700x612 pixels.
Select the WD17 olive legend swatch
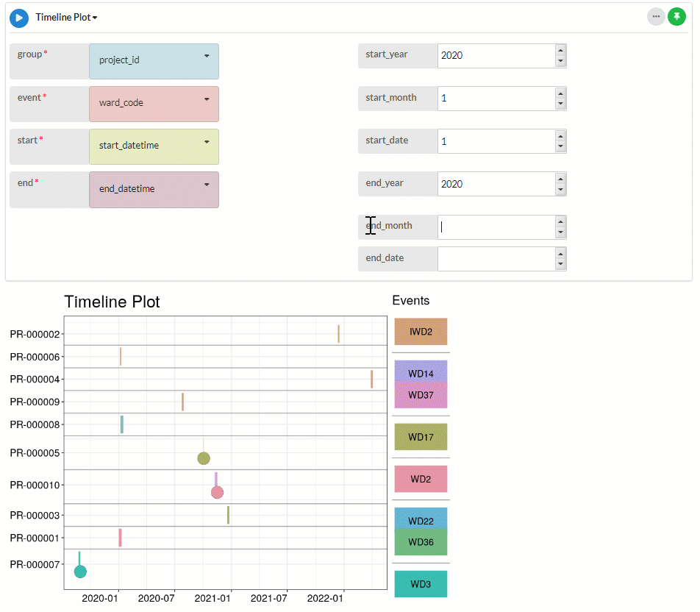[420, 436]
